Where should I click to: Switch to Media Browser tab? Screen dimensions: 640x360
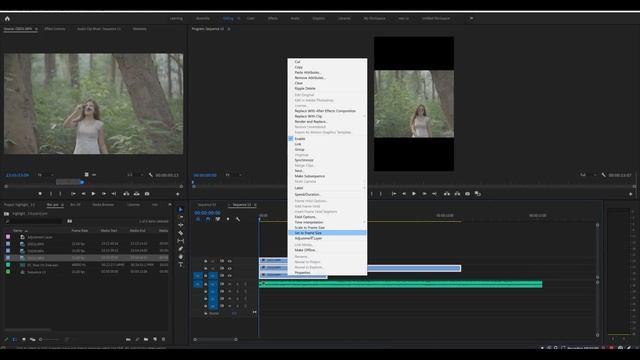point(103,204)
